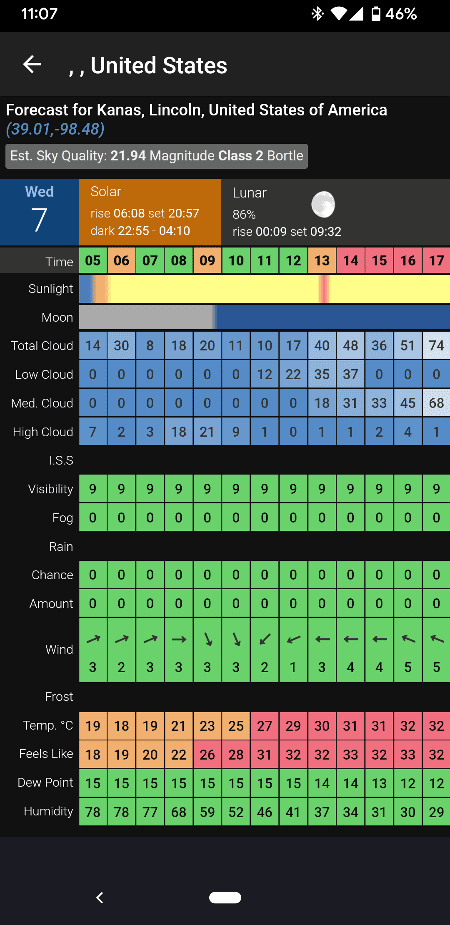Image resolution: width=450 pixels, height=925 pixels.
Task: Open the Lunar info panel
Action: click(x=336, y=212)
